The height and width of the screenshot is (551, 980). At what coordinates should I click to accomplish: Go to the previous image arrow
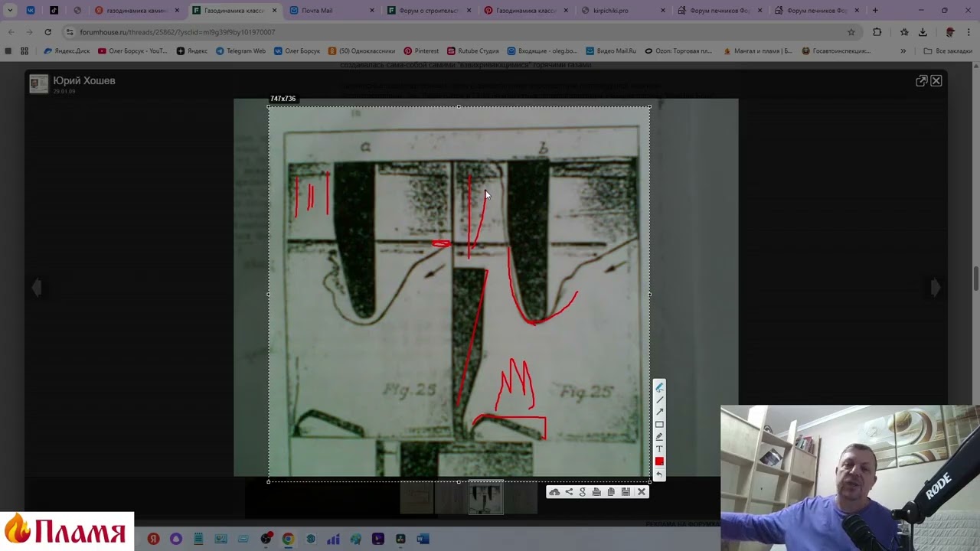pos(36,287)
